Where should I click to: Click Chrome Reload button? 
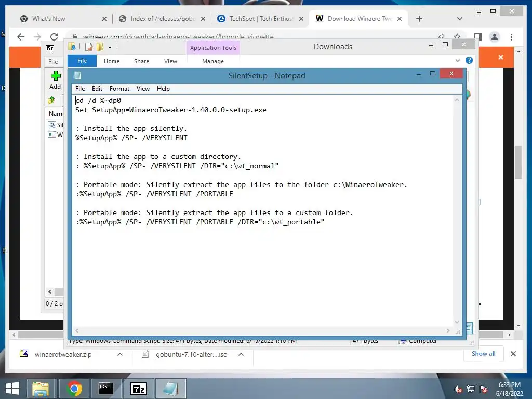[54, 37]
